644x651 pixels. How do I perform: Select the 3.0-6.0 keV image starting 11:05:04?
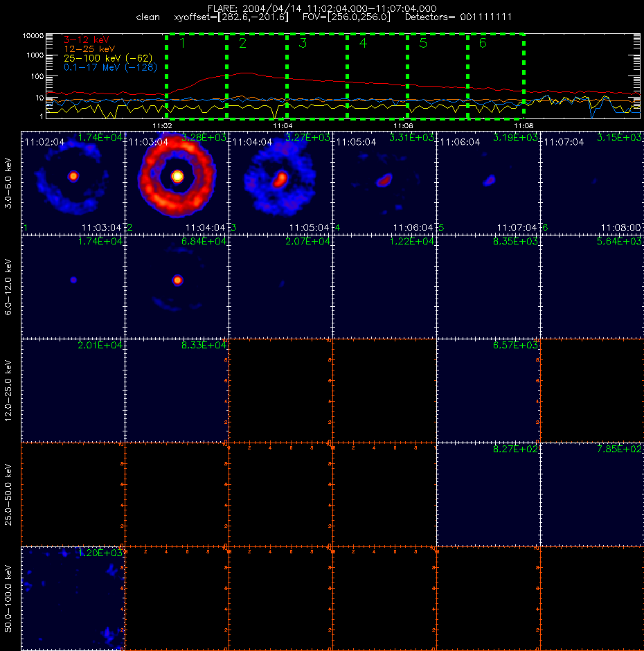click(384, 183)
